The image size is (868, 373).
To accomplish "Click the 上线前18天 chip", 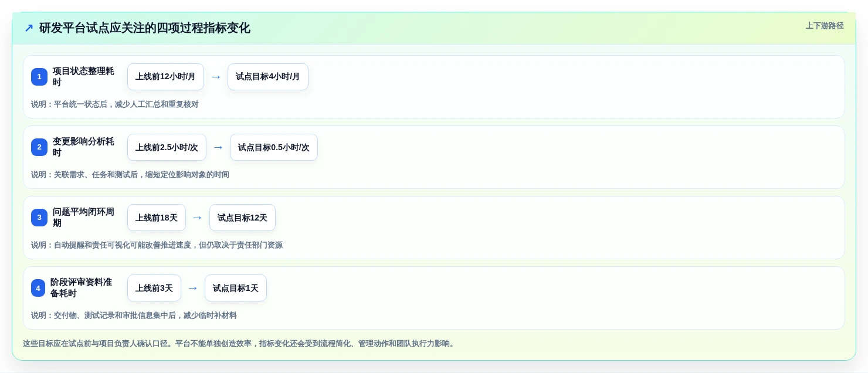I will coord(157,218).
